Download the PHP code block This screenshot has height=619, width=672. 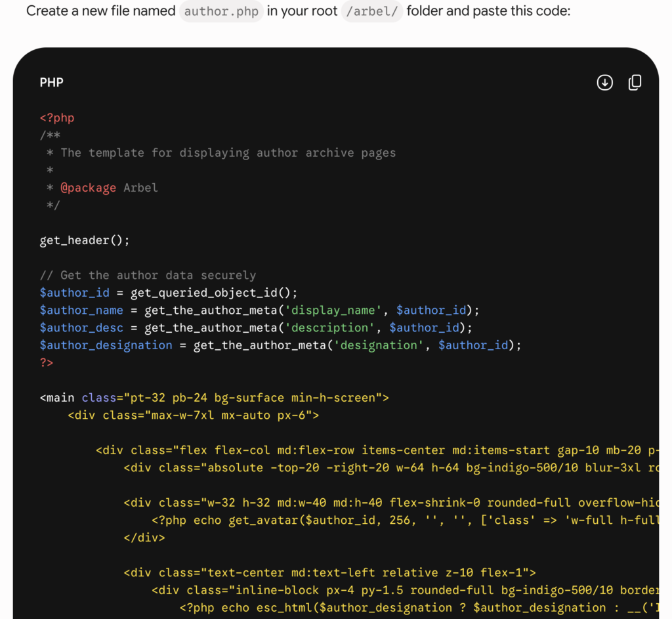604,82
